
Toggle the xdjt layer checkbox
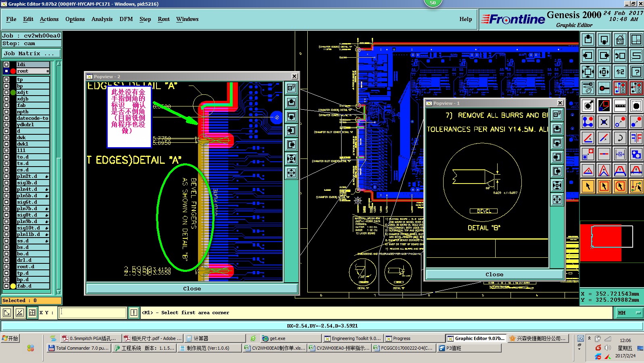(x=6, y=92)
